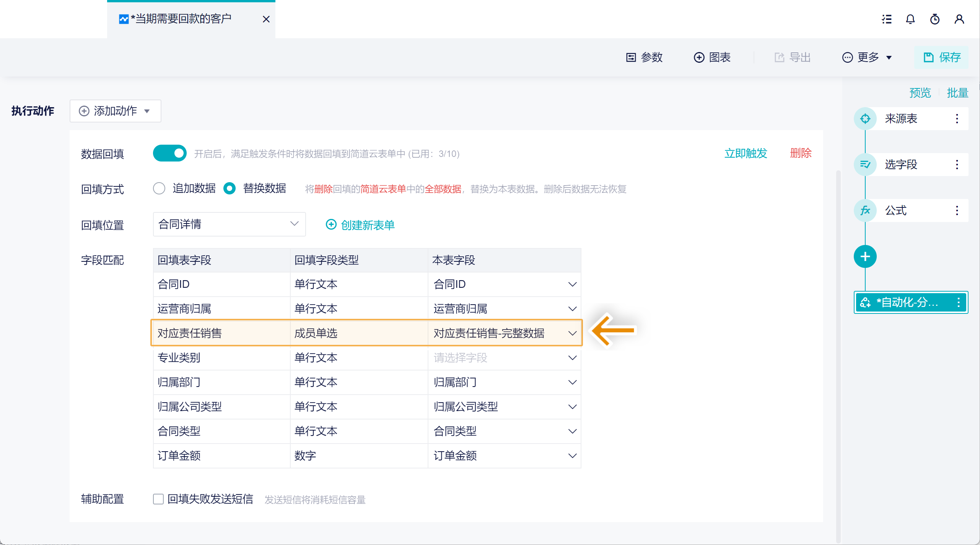Open the timer clock icon
This screenshot has width=980, height=545.
point(935,19)
